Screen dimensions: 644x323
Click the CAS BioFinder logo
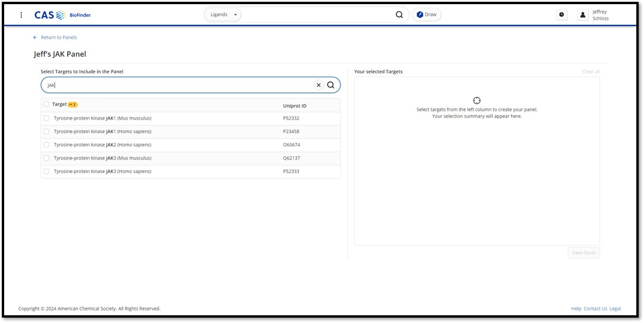[63, 15]
